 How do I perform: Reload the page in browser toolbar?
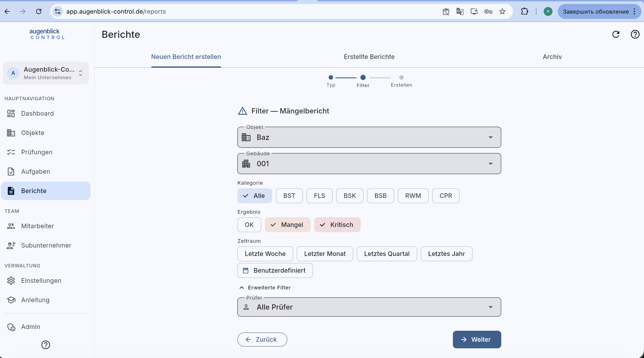tap(39, 11)
